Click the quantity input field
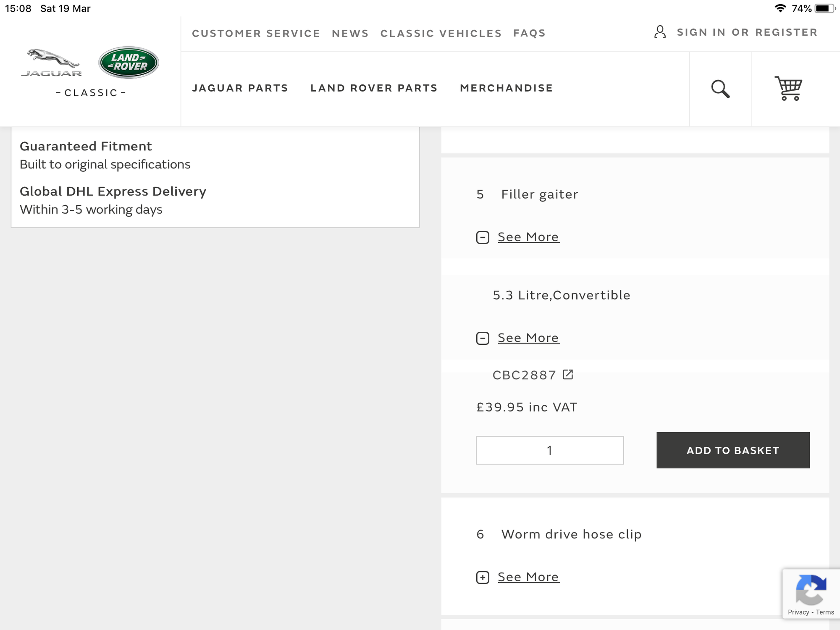Image resolution: width=840 pixels, height=630 pixels. click(x=549, y=450)
